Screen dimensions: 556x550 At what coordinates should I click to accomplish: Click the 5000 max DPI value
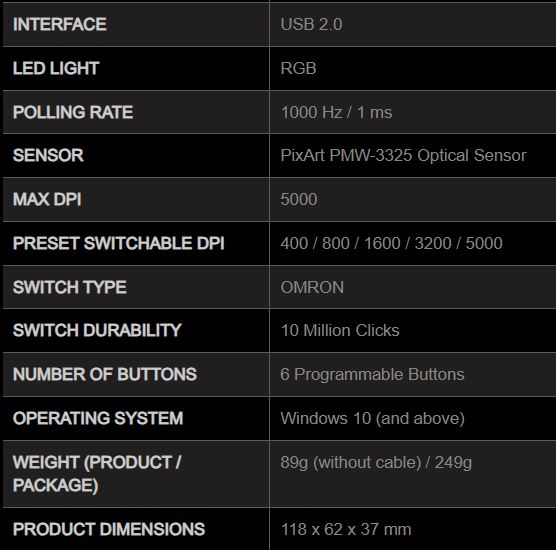coord(299,199)
